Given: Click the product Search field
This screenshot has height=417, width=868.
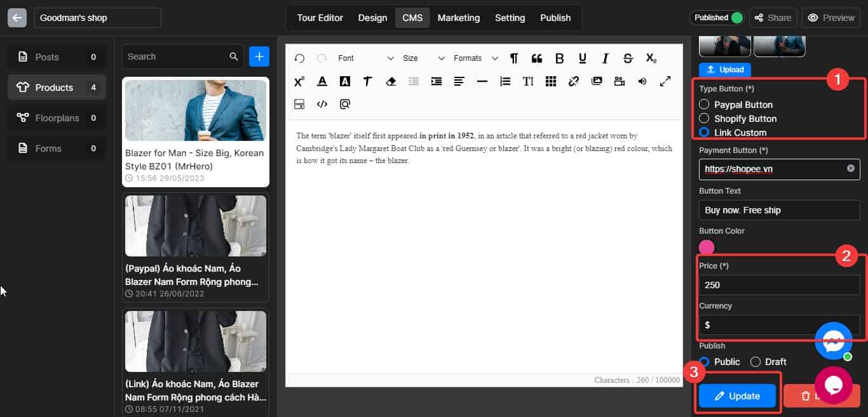Looking at the screenshot, I should [x=182, y=56].
